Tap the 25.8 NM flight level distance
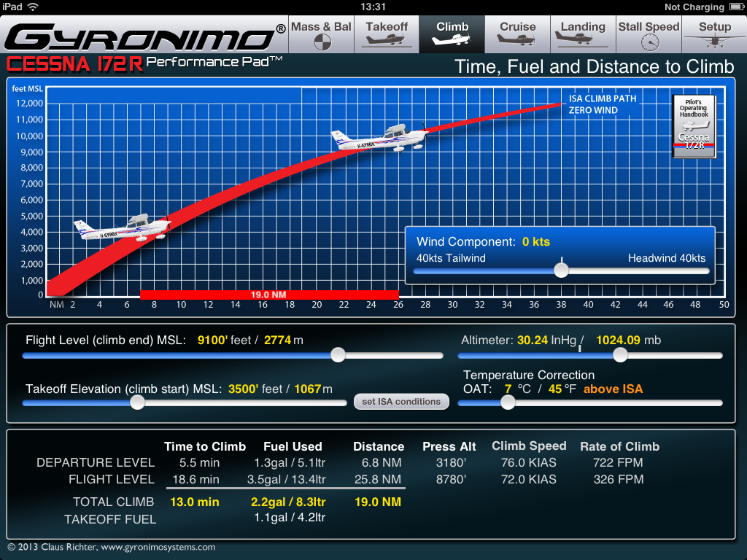The width and height of the screenshot is (747, 560). 378,479
